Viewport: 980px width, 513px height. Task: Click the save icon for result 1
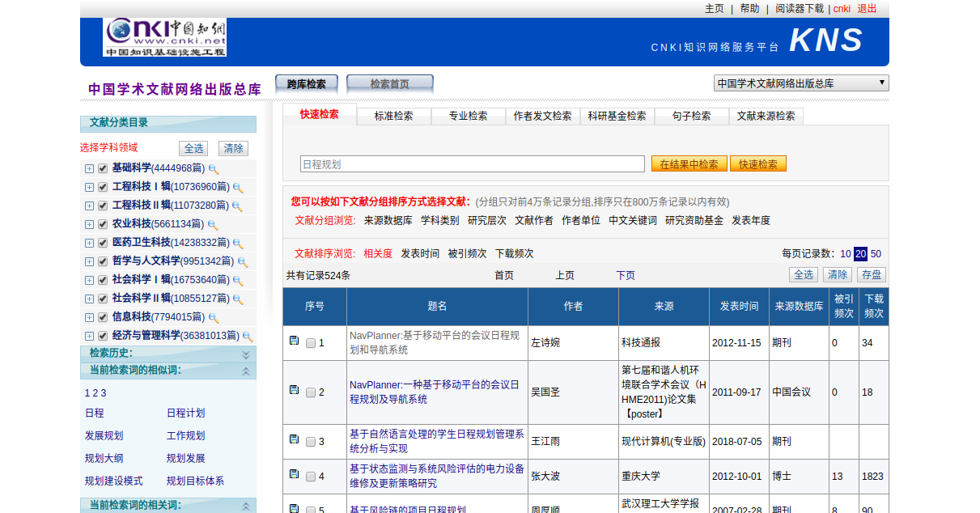(294, 341)
